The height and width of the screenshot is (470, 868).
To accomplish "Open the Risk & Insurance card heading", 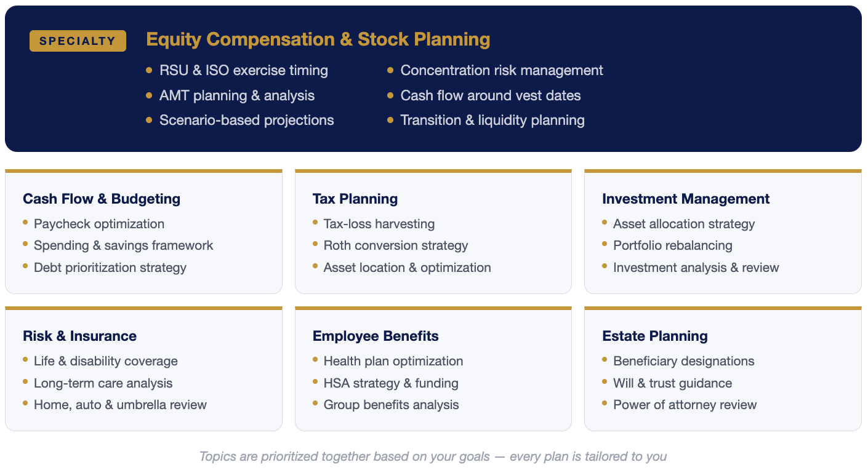I will click(79, 336).
